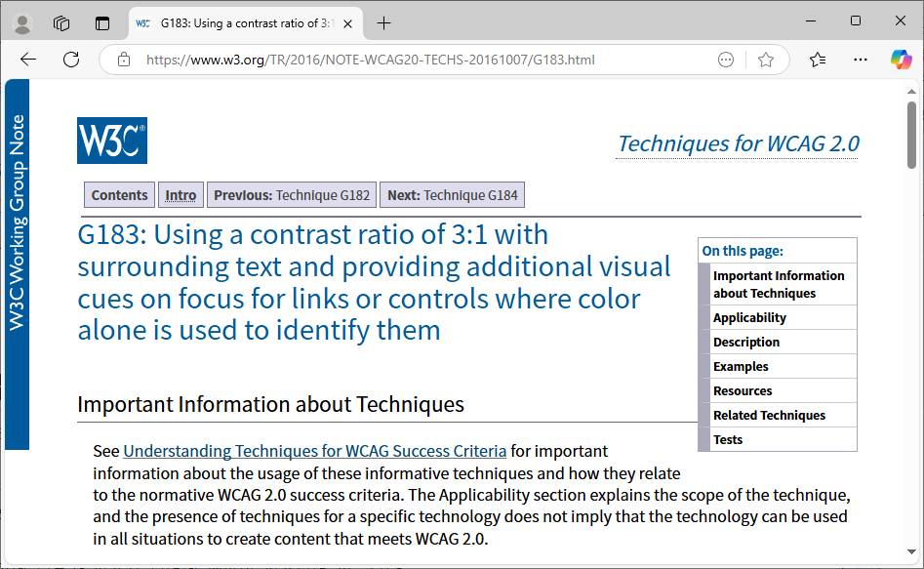Open the Favorites list icon
Viewport: 924px width, 569px height.
(818, 60)
